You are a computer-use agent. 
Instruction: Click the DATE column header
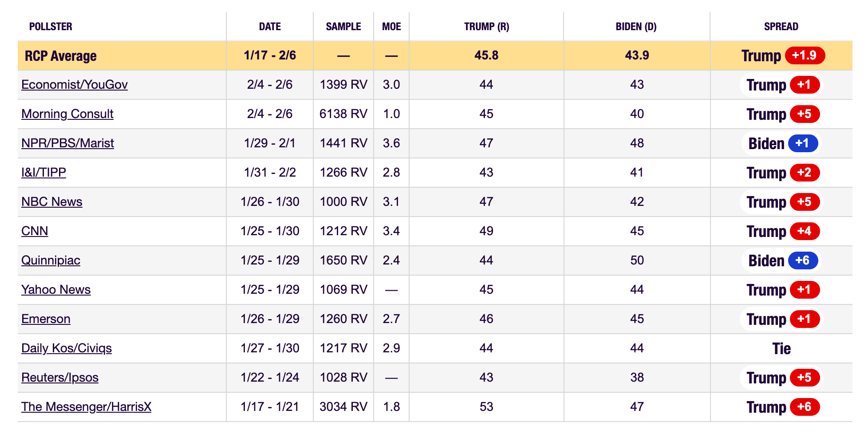click(x=270, y=27)
